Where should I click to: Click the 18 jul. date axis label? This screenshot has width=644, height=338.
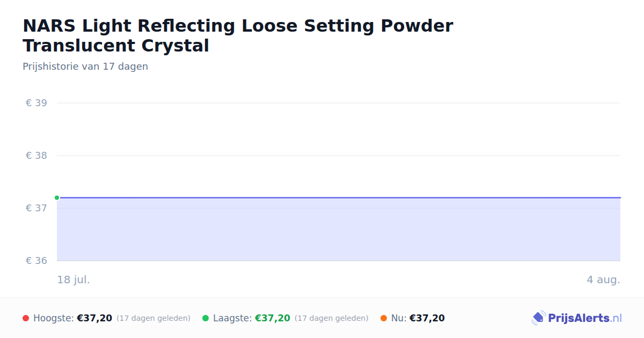(74, 280)
